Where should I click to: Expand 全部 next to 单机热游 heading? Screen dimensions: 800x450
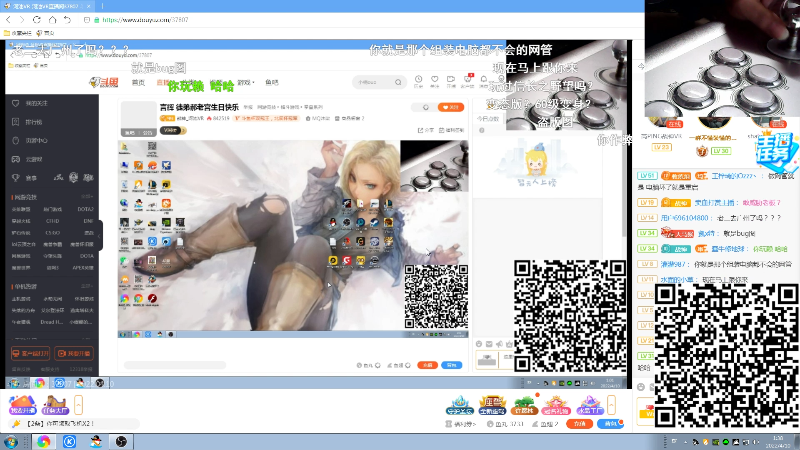[87, 286]
